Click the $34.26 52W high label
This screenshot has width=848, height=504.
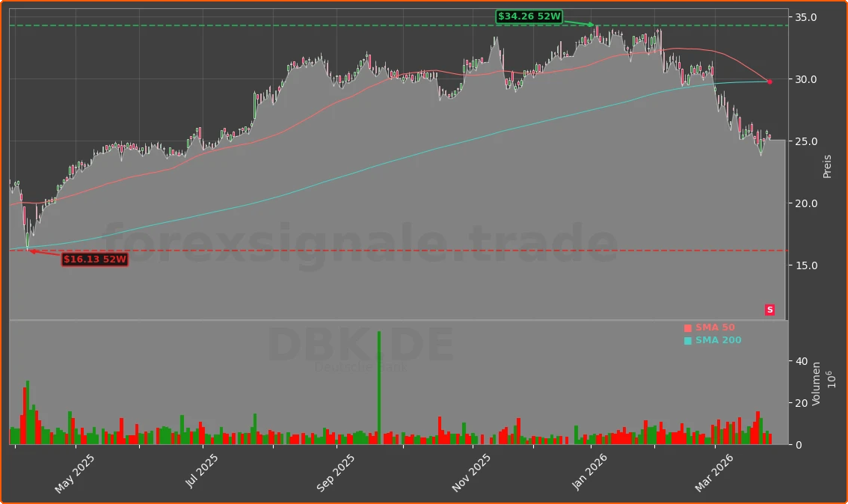[x=529, y=16]
